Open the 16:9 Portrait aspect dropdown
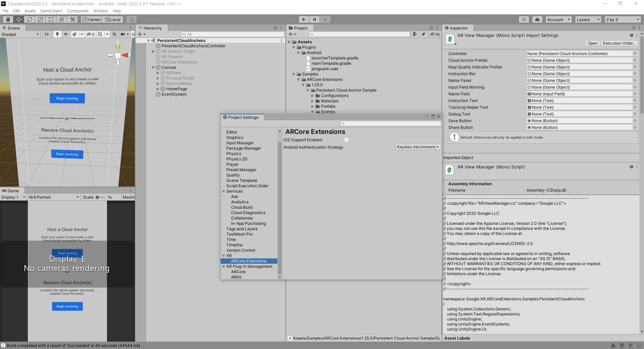The image size is (644, 349). click(54, 197)
